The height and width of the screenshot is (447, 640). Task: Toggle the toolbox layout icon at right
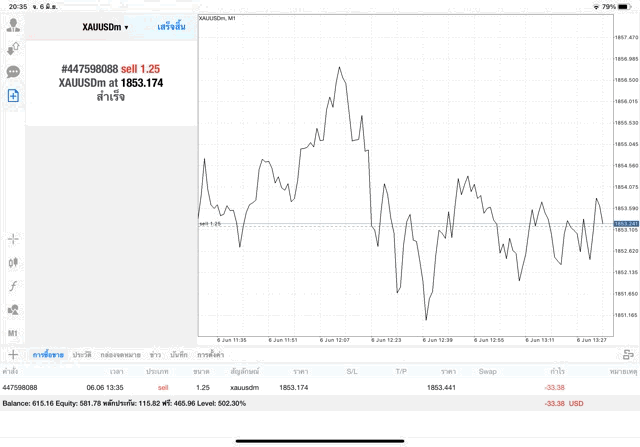[628, 355]
